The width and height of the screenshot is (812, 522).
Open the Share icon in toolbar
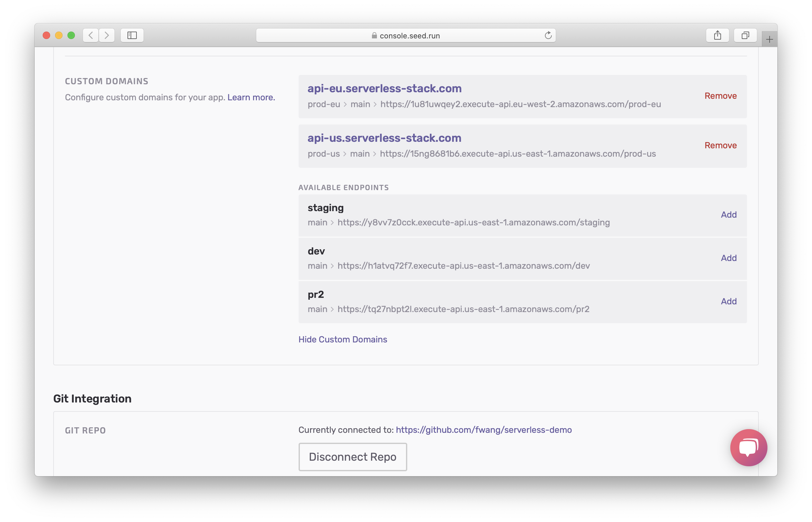pyautogui.click(x=717, y=35)
